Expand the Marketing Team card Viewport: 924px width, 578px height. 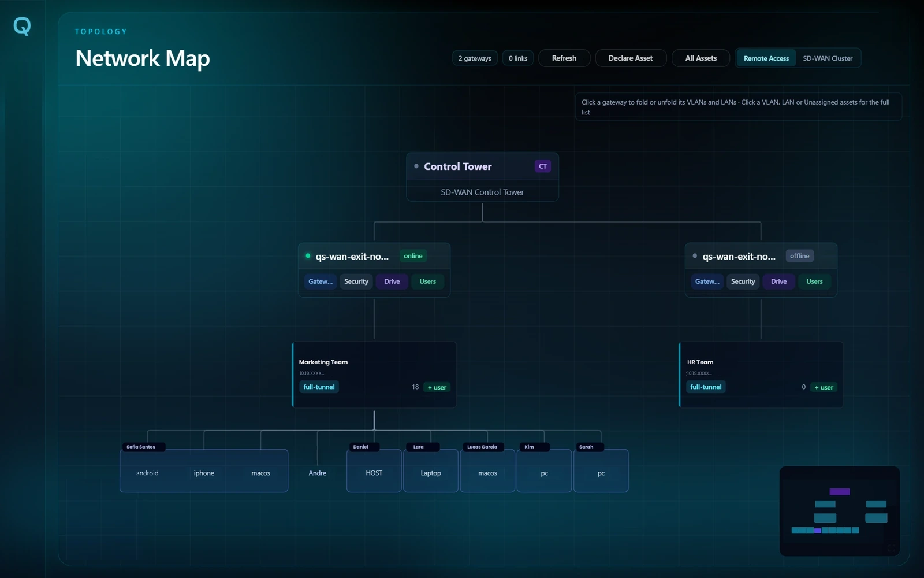[374, 375]
